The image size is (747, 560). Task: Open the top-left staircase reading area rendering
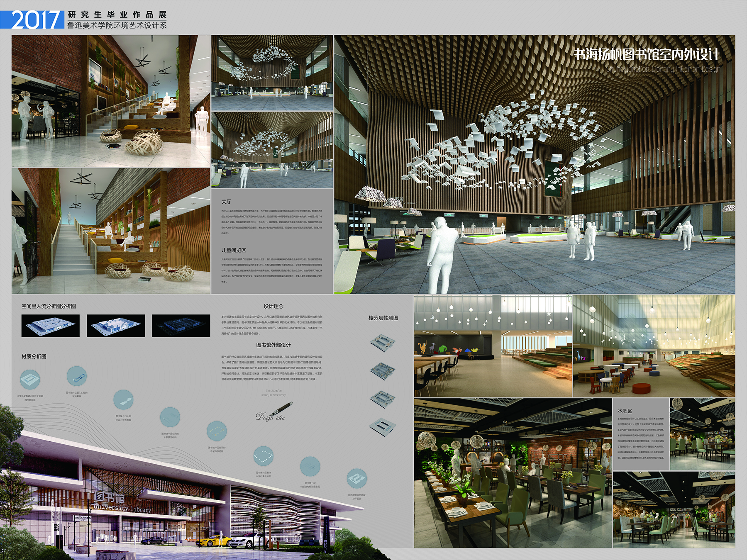tap(111, 101)
